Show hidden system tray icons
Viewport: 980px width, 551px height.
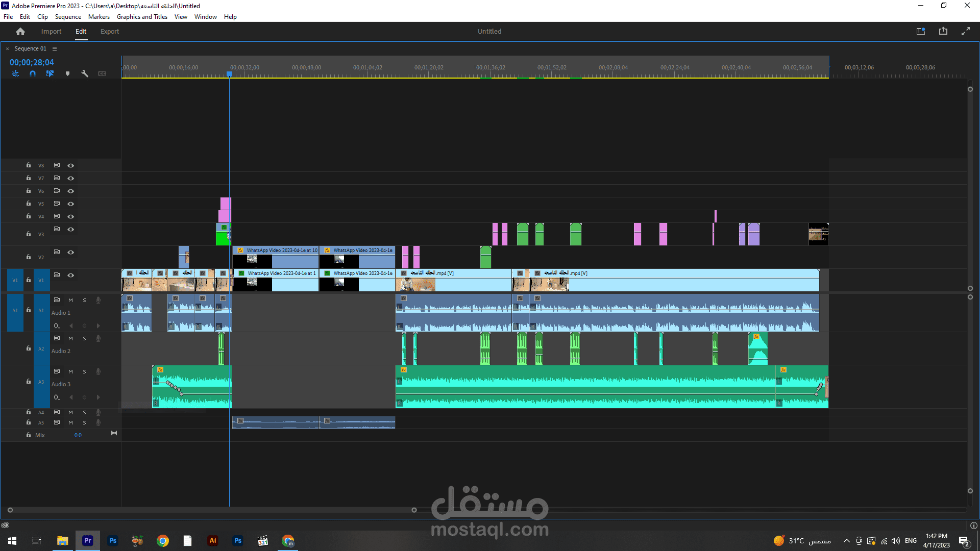[x=847, y=541]
